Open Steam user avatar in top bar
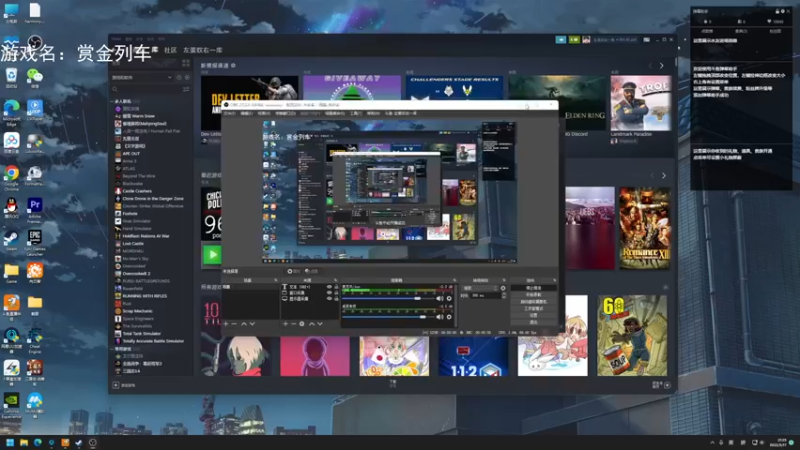 [586, 39]
